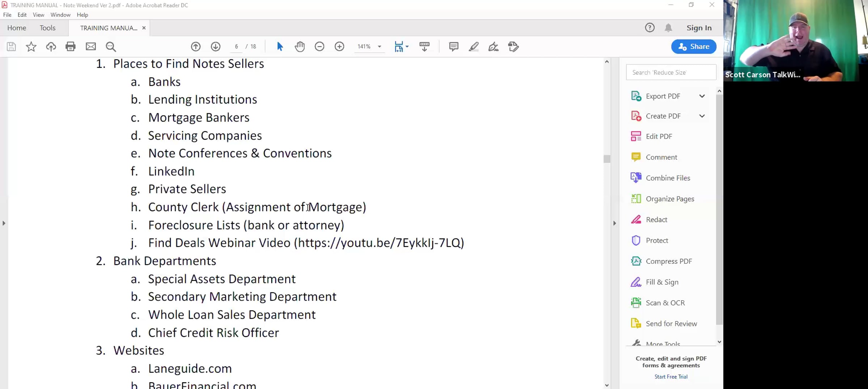Open the Comment tool in the sidebar
The image size is (868, 389).
[661, 157]
